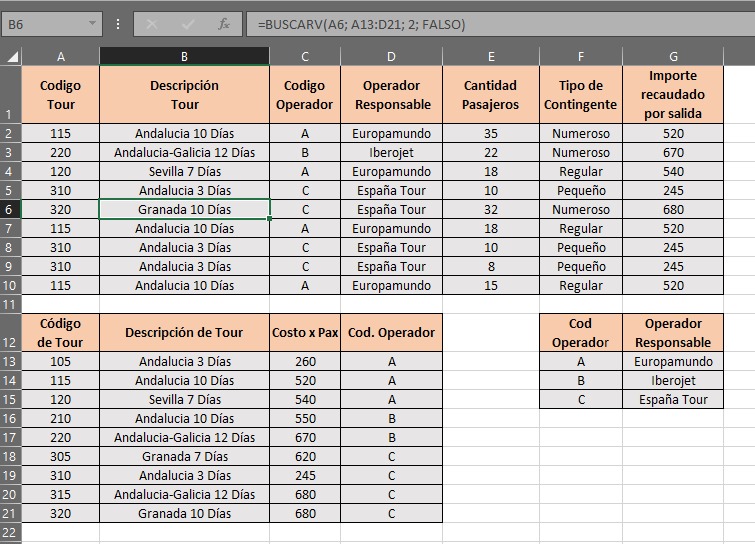The height and width of the screenshot is (544, 755).
Task: Select column D header
Action: (x=391, y=57)
